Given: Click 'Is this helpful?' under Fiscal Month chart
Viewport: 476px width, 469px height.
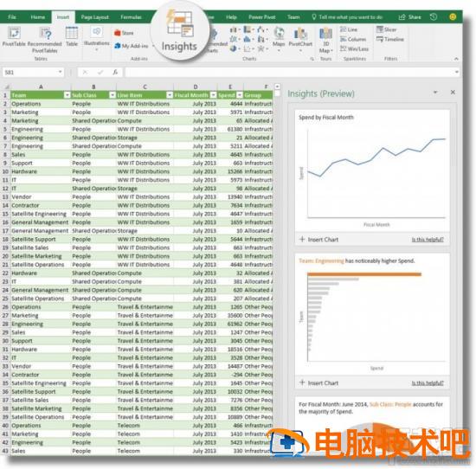Looking at the screenshot, I should click(428, 240).
